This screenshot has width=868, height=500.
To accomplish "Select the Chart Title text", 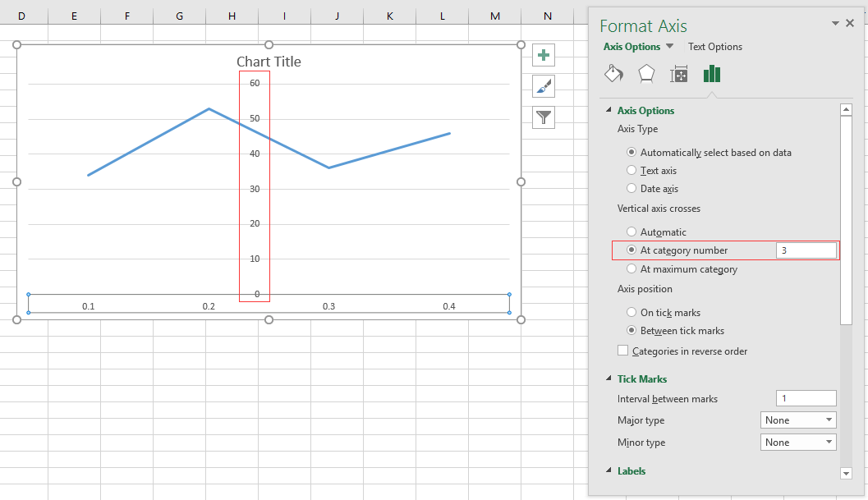I will (x=269, y=62).
